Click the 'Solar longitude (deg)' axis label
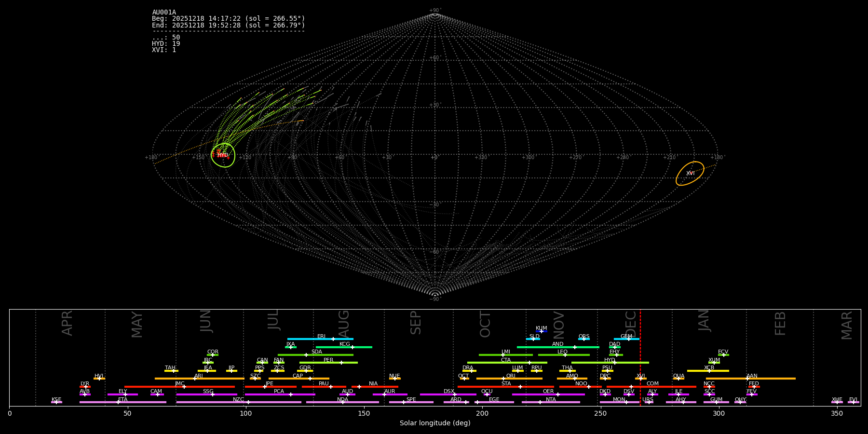The width and height of the screenshot is (868, 434). pos(434,423)
